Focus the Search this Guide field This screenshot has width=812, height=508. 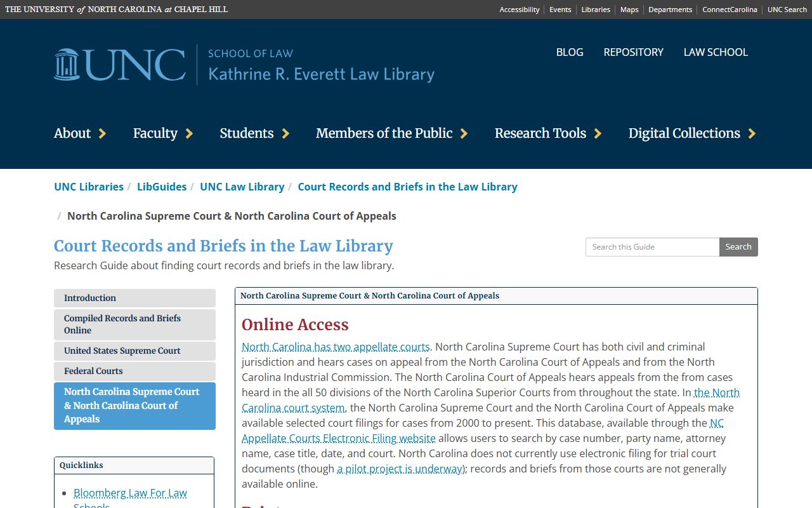(652, 247)
